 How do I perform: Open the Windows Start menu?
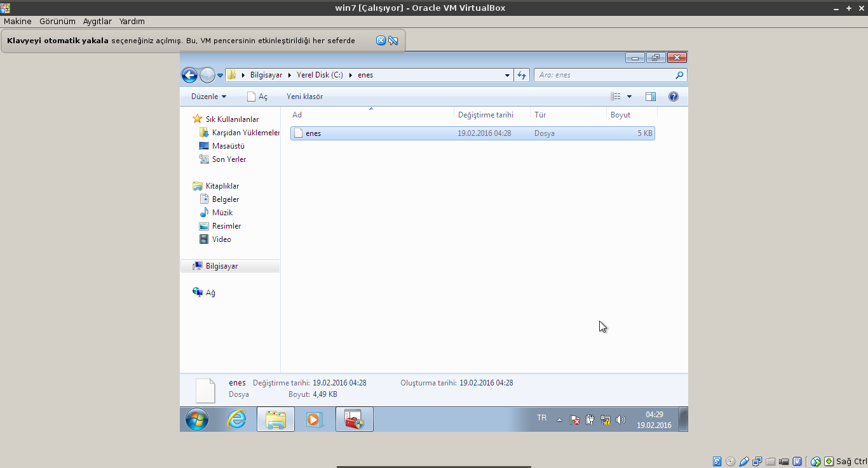(x=196, y=419)
